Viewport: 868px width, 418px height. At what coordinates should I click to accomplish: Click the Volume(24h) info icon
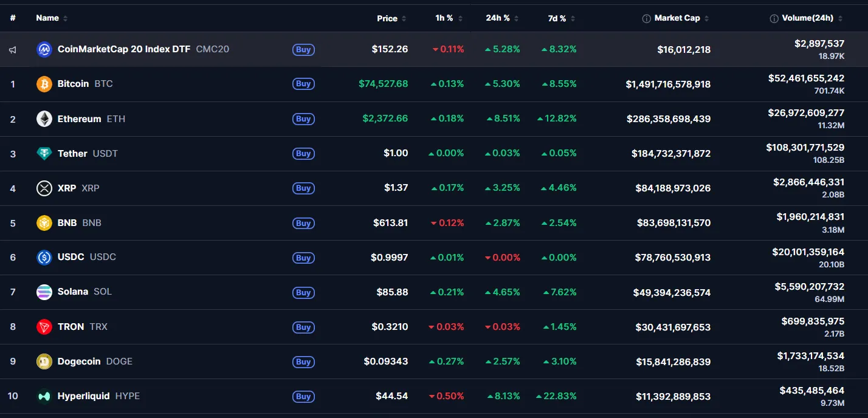[x=774, y=19]
